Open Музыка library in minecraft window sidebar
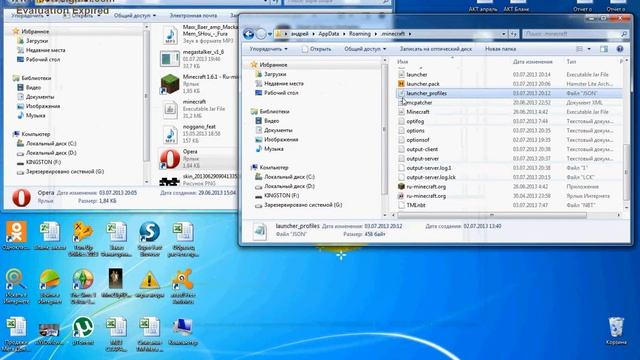Screen dimensions: 640x360 tap(273, 149)
